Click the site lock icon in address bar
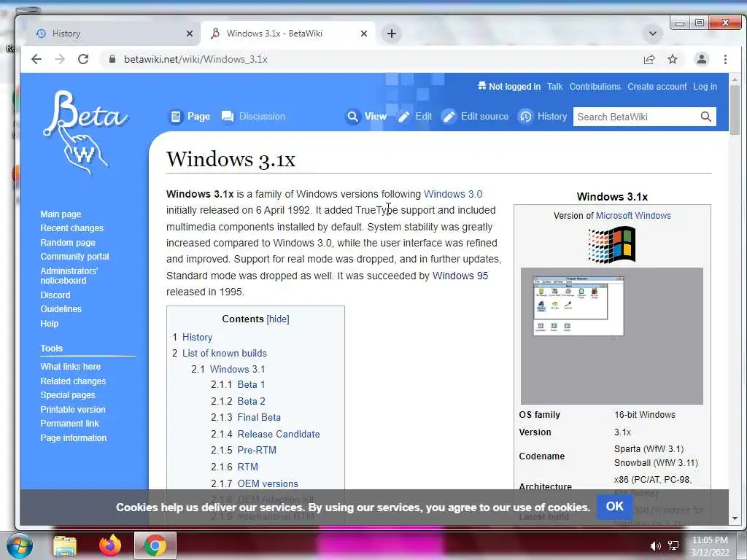The image size is (747, 560). pos(112,59)
